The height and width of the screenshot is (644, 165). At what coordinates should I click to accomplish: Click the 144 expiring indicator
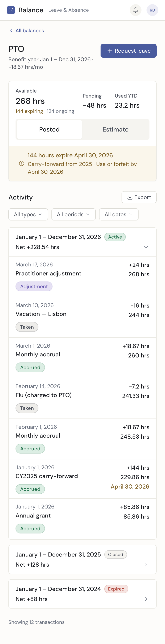click(29, 111)
